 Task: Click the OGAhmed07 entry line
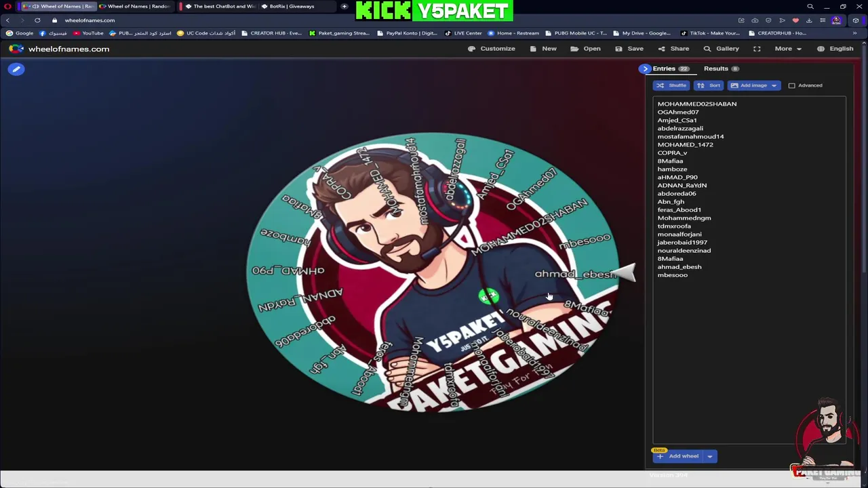[677, 112]
